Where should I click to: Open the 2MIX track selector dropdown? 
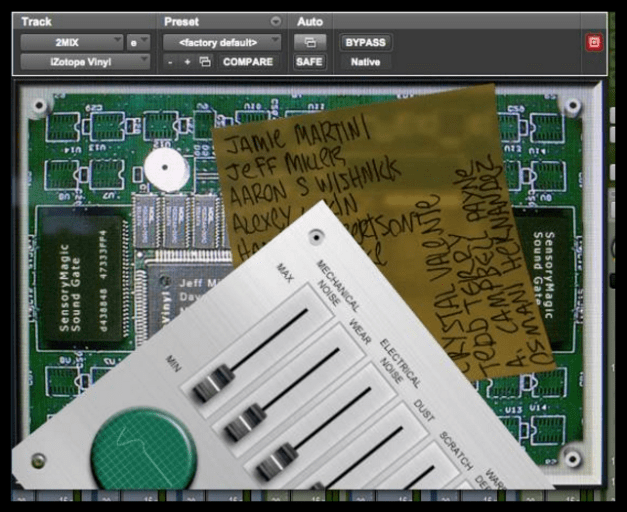point(70,43)
